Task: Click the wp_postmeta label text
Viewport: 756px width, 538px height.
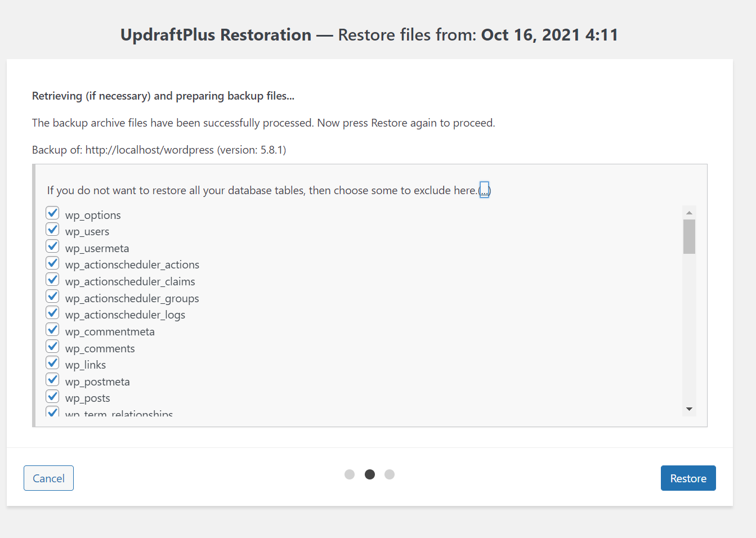Action: pos(97,382)
